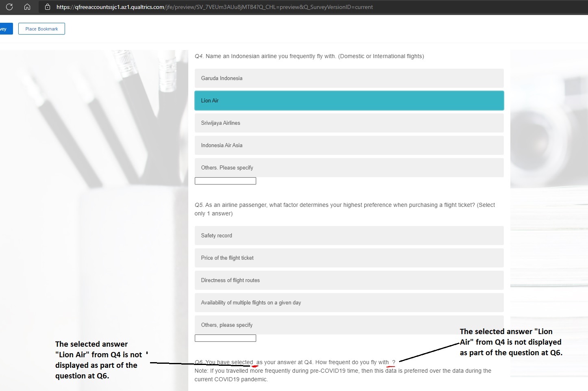Go to the browser home page icon
This screenshot has height=391, width=588.
[x=27, y=7]
